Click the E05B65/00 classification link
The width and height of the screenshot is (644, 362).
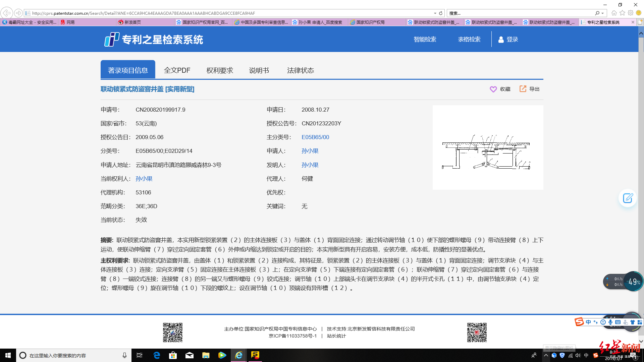click(x=315, y=137)
